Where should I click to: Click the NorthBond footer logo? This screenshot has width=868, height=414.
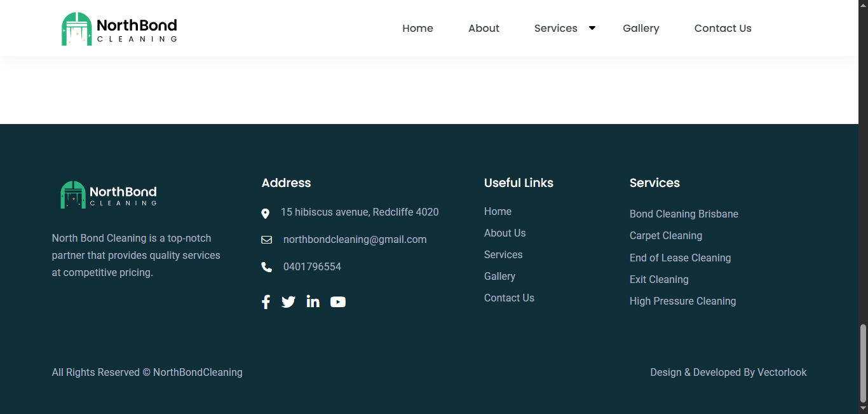pos(109,195)
